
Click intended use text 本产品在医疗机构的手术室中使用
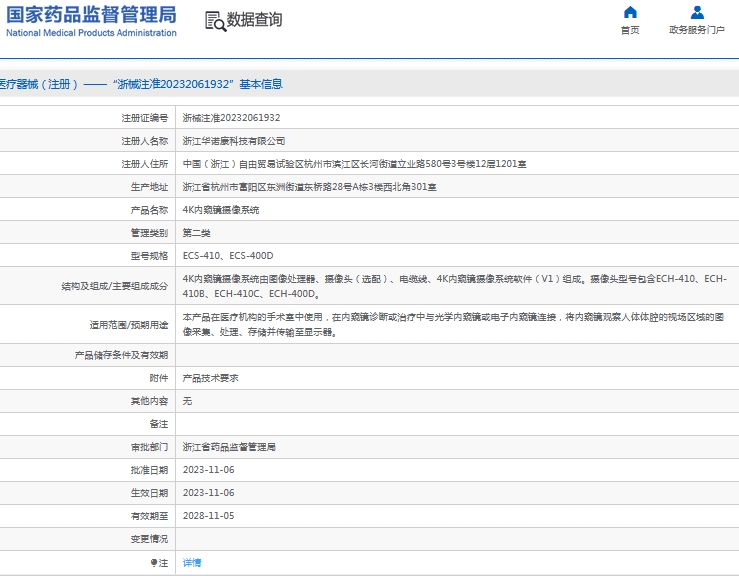click(453, 325)
